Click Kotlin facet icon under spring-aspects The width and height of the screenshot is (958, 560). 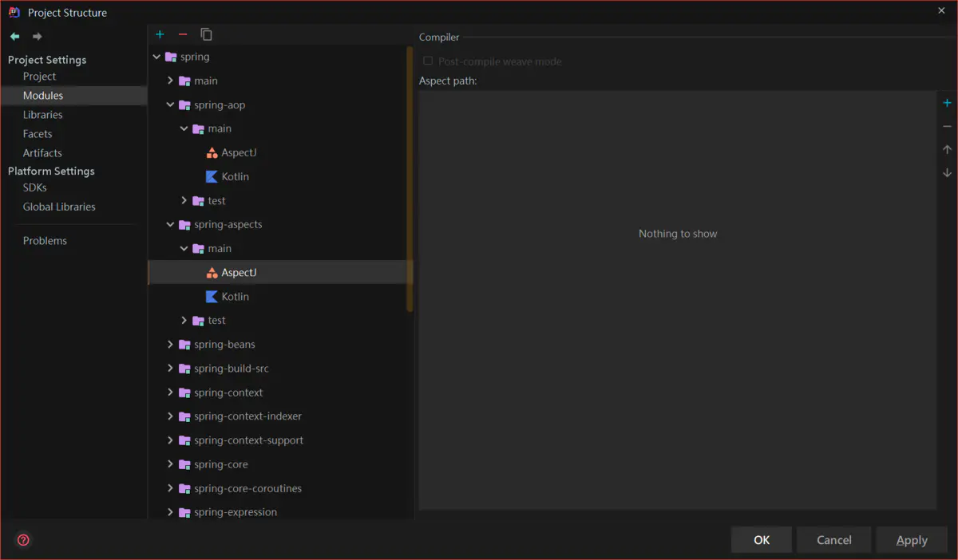[x=212, y=297]
